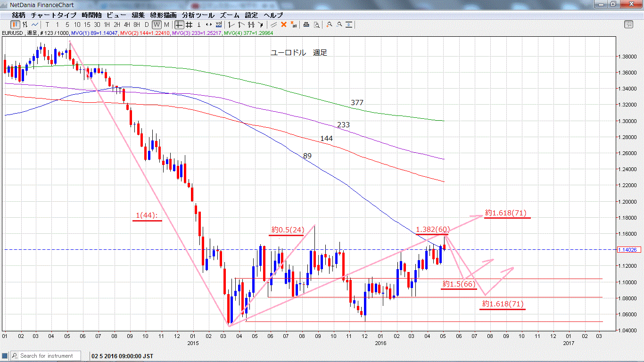Open the ズーム menu
This screenshot has height=362, width=644.
point(230,15)
